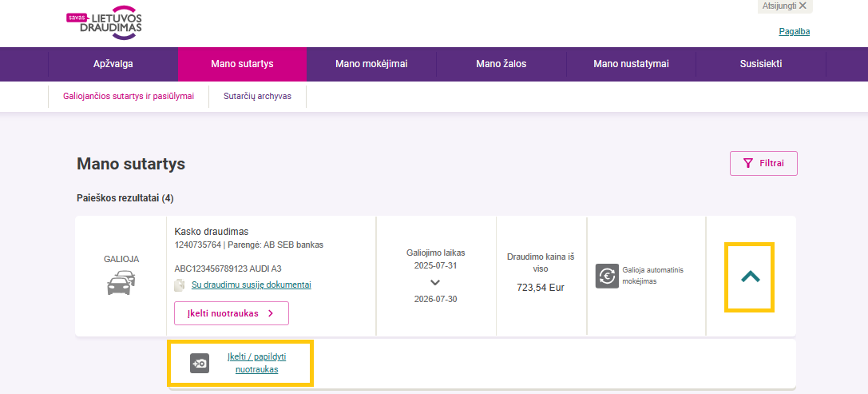
Task: Open the Susisiekti tab
Action: click(761, 64)
